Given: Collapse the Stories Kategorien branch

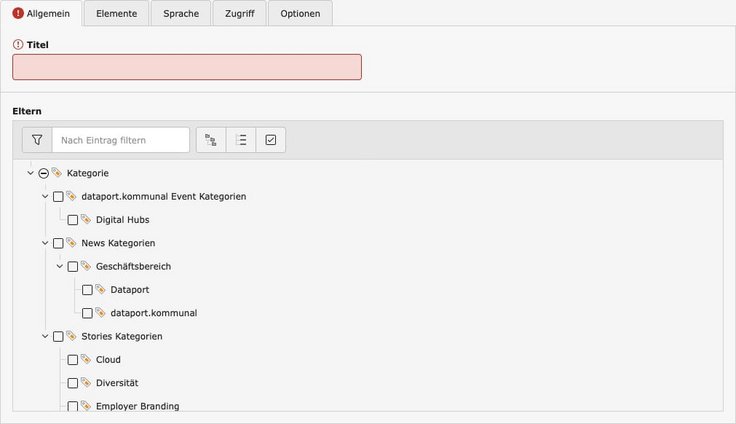Looking at the screenshot, I should pos(45,336).
